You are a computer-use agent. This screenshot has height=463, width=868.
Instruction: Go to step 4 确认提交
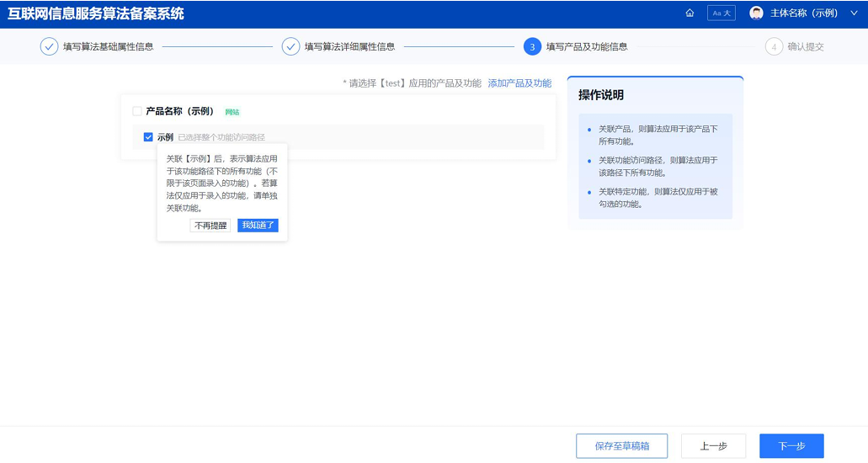(806, 46)
